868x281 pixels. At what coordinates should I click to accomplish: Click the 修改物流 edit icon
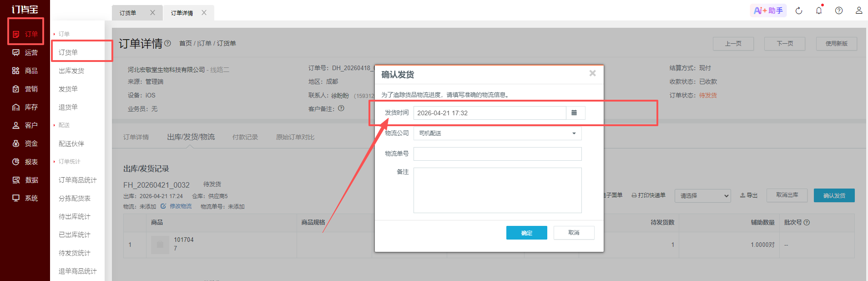click(163, 206)
